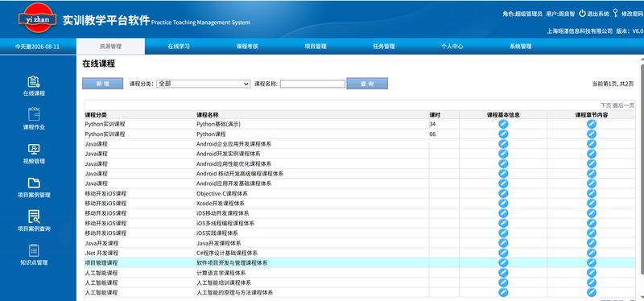Switch to 项目管理 tab
This screenshot has width=644, height=301.
pos(316,47)
